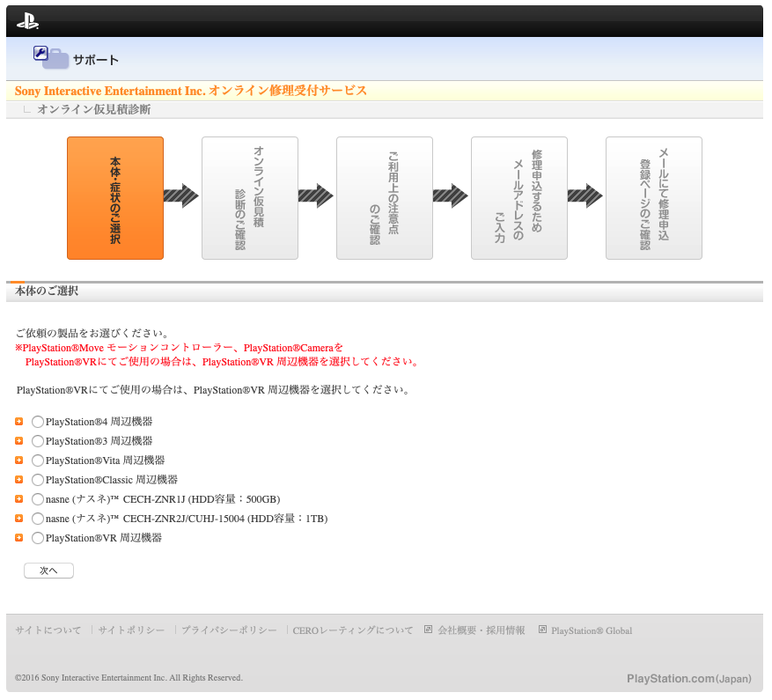Click the サポート header title

click(x=95, y=60)
